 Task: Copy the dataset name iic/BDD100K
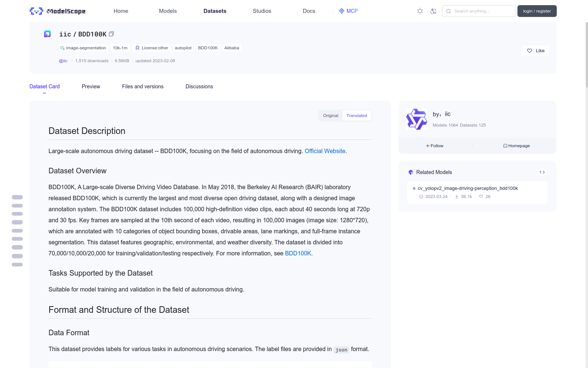tap(112, 34)
